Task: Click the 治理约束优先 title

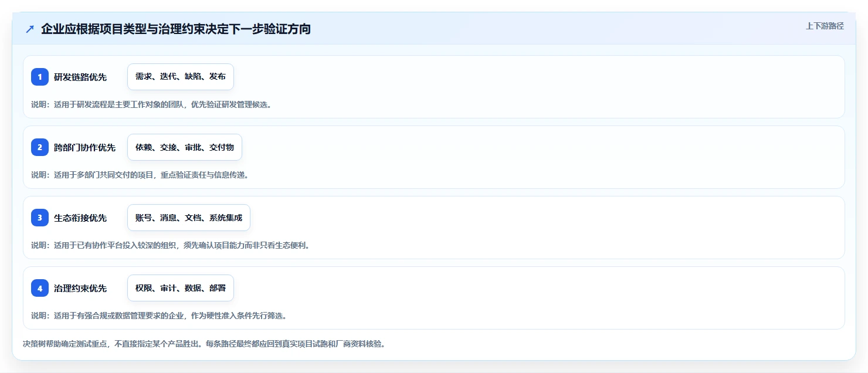Action: click(x=80, y=288)
